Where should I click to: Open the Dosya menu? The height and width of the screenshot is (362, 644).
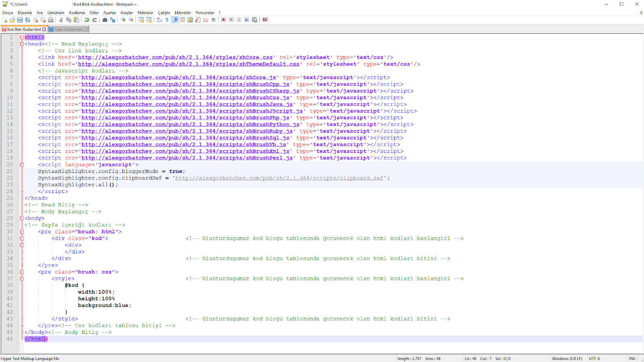click(x=8, y=12)
